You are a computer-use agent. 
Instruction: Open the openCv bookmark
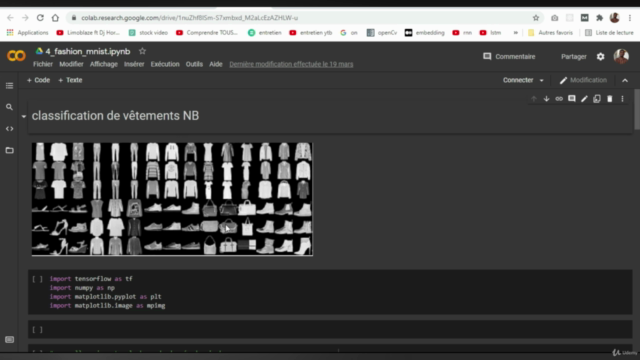point(382,33)
